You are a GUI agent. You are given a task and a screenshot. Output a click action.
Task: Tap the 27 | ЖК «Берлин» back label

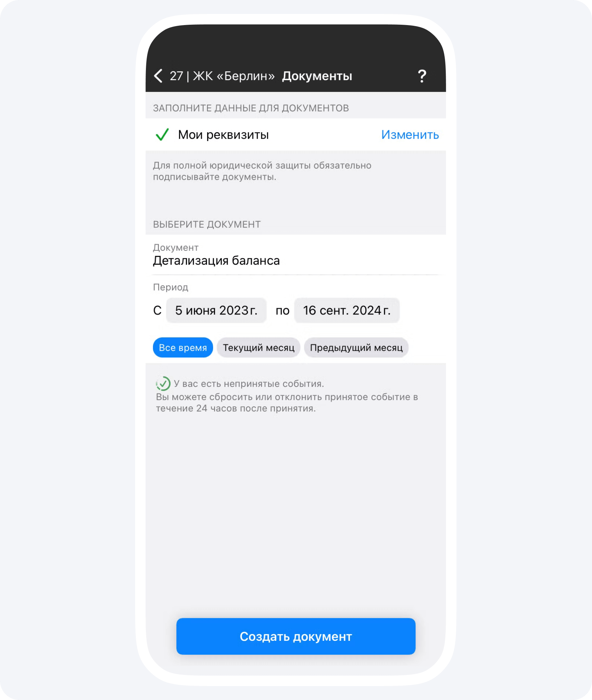tap(222, 76)
